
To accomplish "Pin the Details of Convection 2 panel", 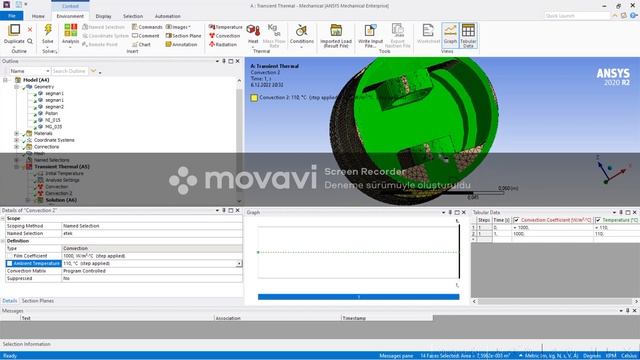I will (x=224, y=211).
